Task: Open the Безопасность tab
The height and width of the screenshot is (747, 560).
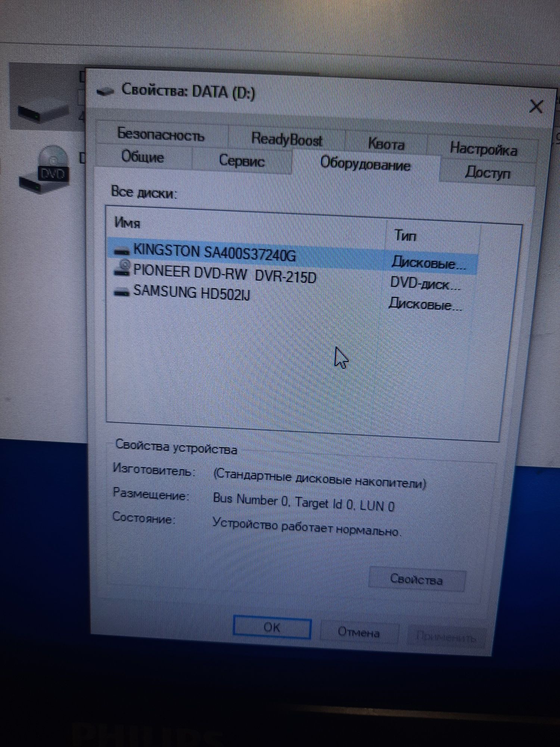Action: click(x=161, y=134)
